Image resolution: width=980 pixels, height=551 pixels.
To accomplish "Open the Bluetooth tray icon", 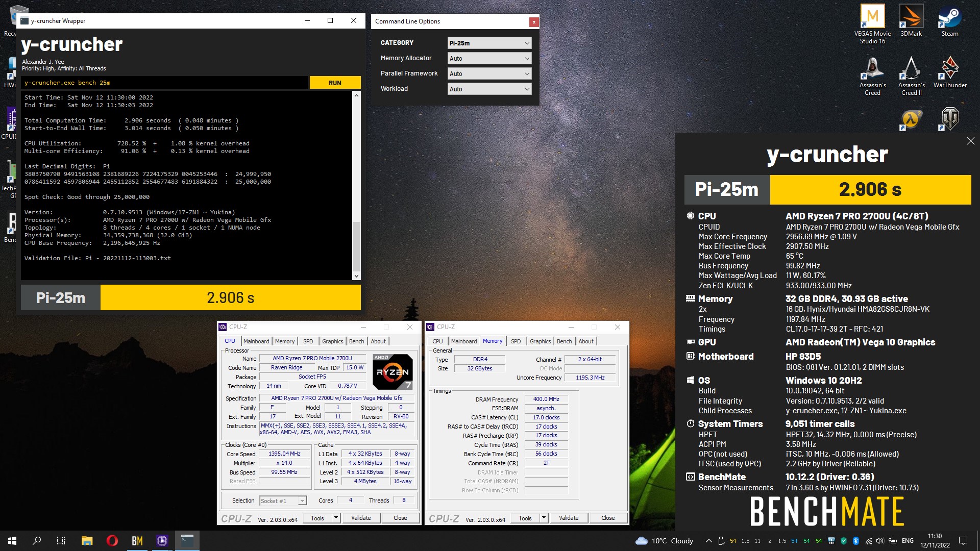I will click(x=856, y=541).
